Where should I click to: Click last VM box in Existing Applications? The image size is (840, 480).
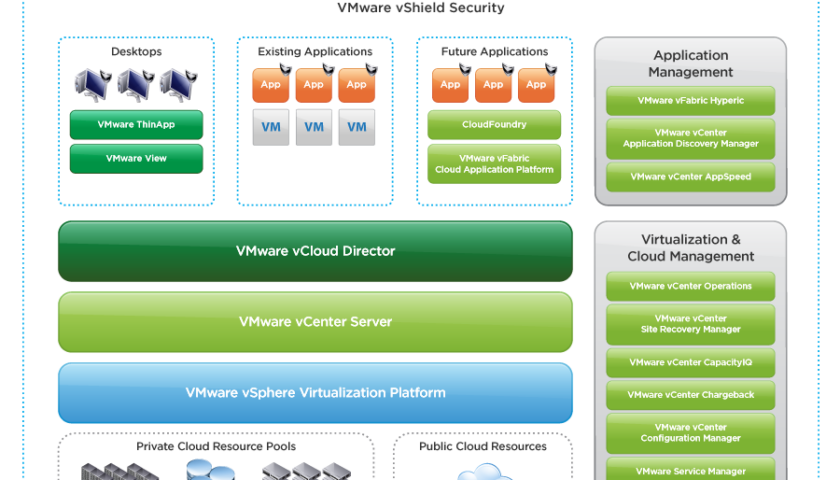(357, 128)
